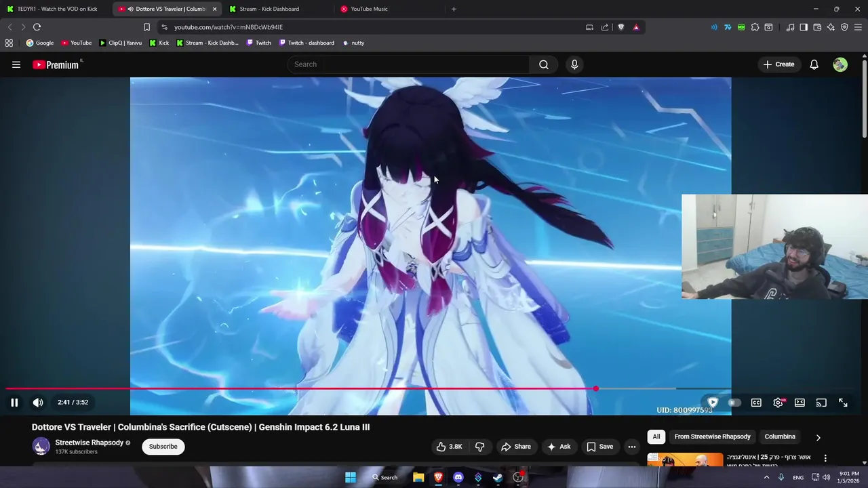Screen dimensions: 868x488
Task: Go to YouTube Premium home logo
Action: coord(56,64)
